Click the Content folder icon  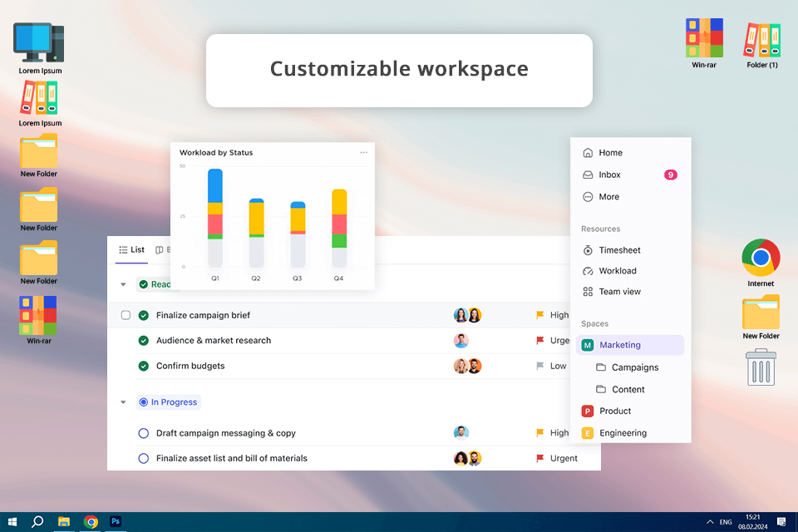[x=601, y=389]
